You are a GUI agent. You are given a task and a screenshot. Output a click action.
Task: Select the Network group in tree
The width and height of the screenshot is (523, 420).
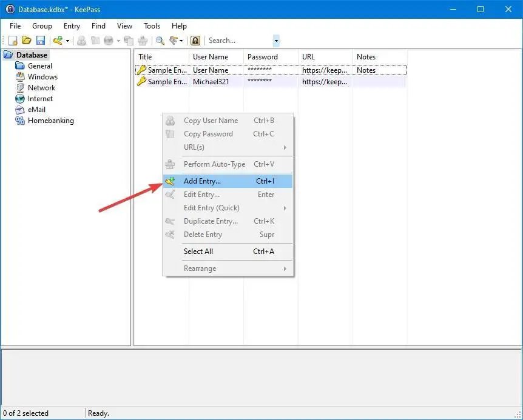click(x=42, y=88)
